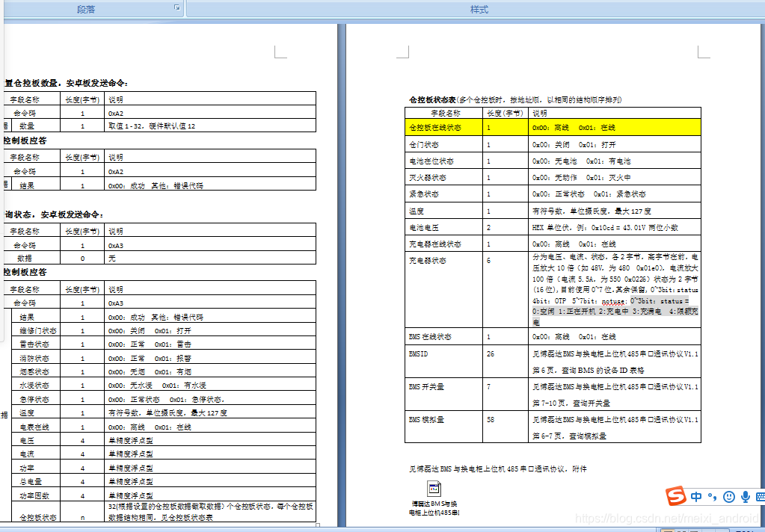
Task: Select the highlighted 仓控板在线状态 cell
Action: (443, 127)
